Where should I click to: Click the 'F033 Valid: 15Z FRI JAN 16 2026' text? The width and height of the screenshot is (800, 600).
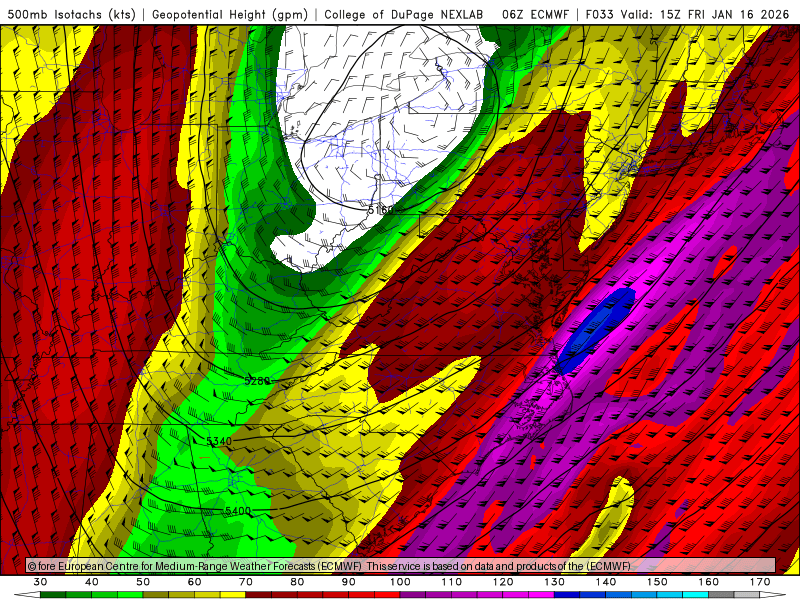click(x=687, y=15)
